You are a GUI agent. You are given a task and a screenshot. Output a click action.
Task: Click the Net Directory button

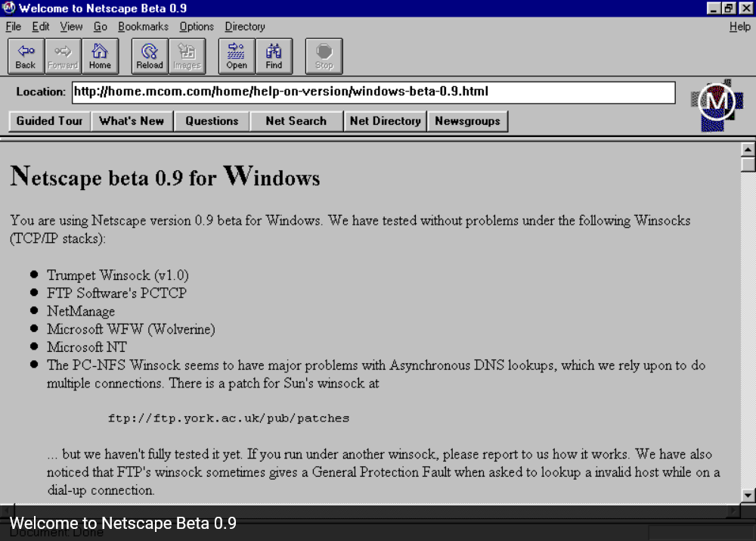click(386, 121)
